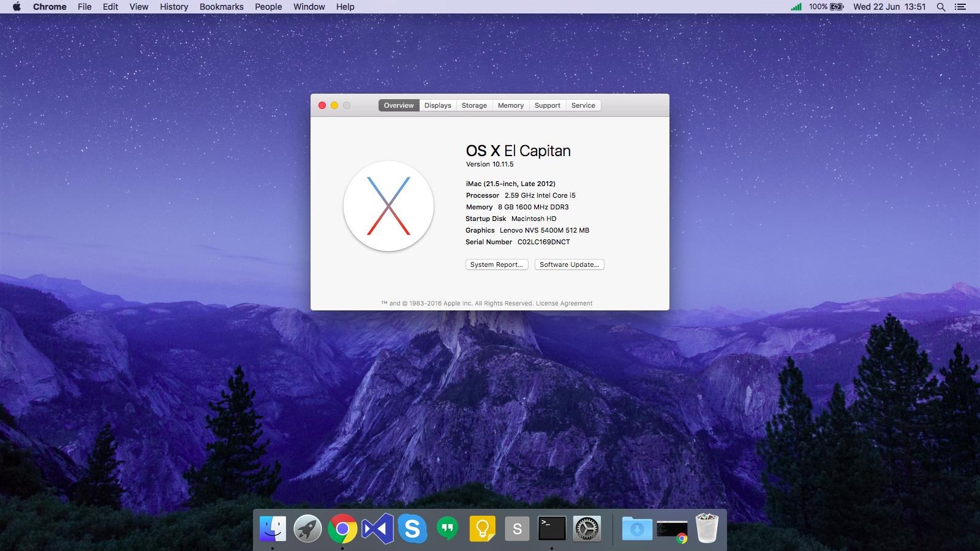Viewport: 980px width, 551px height.
Task: Open the File menu
Action: tap(85, 7)
